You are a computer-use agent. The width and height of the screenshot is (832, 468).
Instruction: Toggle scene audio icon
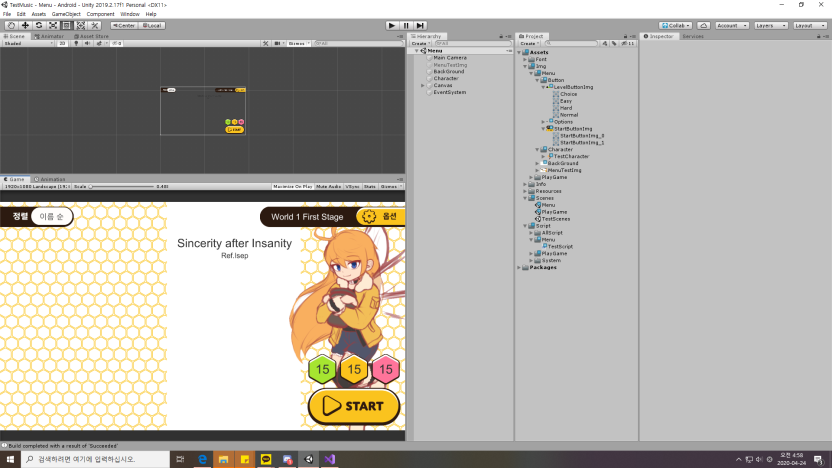(x=88, y=44)
